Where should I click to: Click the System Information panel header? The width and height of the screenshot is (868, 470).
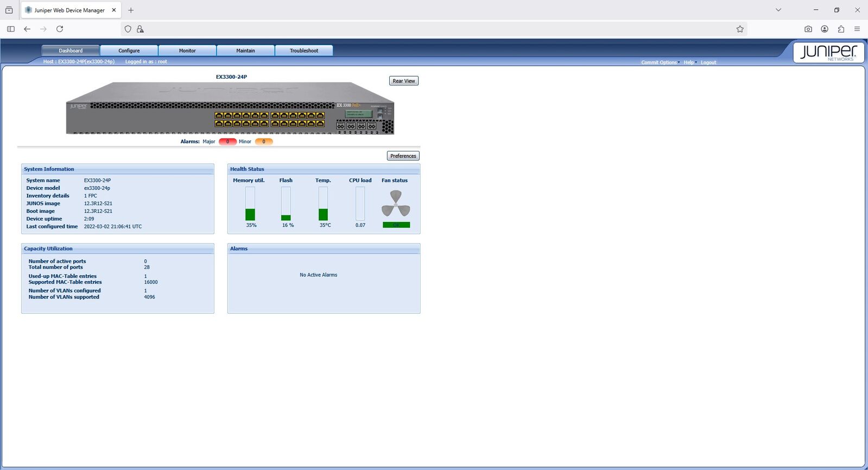click(118, 169)
